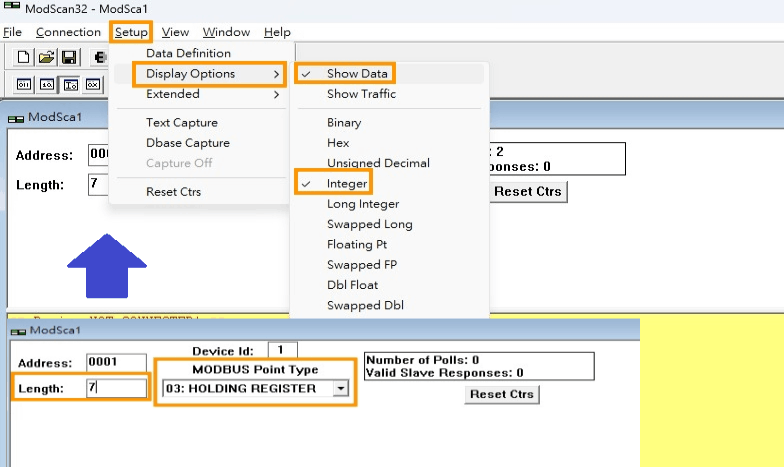Click the Save floppy disk icon
Image resolution: width=784 pixels, height=467 pixels.
(x=69, y=57)
